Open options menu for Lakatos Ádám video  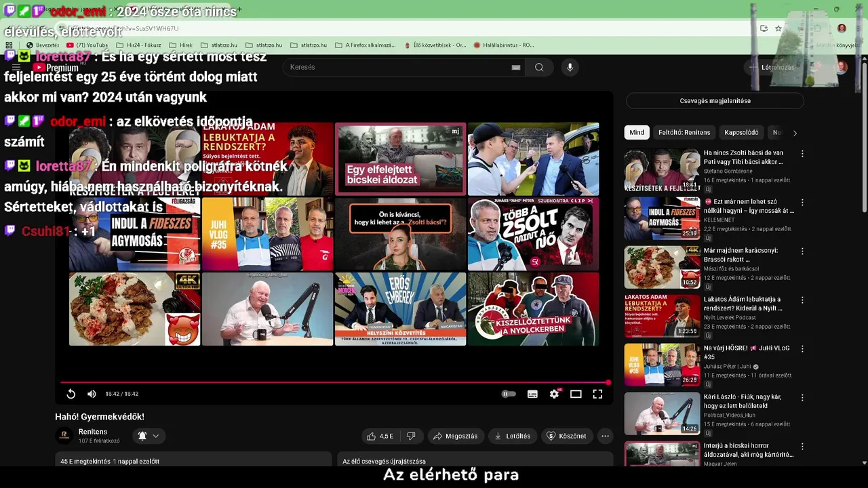pyautogui.click(x=802, y=300)
